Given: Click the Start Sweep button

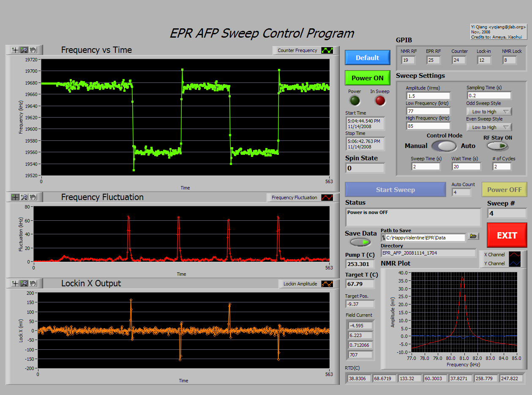Looking at the screenshot, I should [396, 190].
